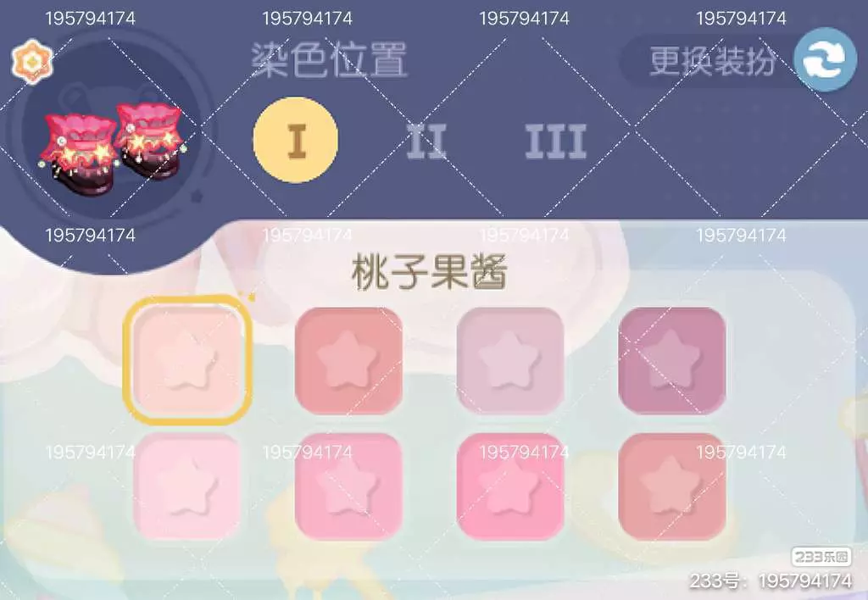Click the 桃子果酱 palette title

[430, 272]
